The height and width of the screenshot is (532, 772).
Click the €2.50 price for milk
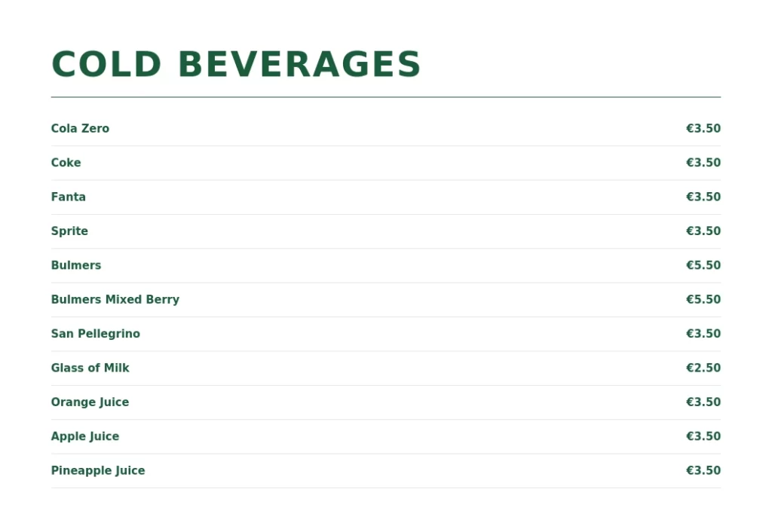coord(703,368)
